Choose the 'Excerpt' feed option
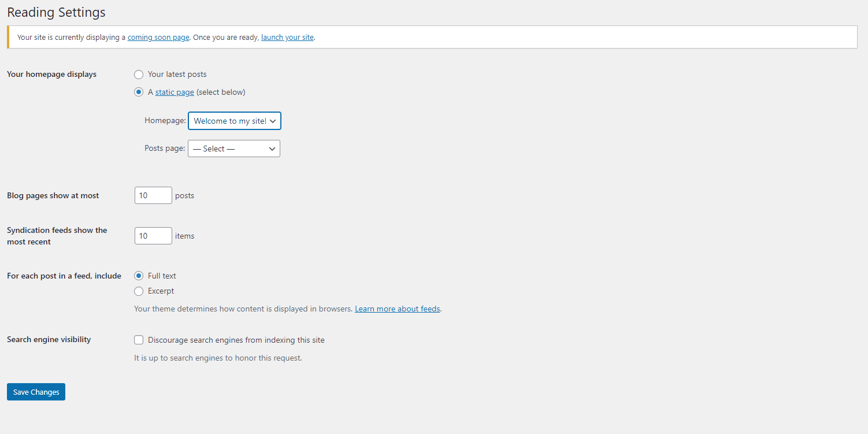Viewport: 868px width, 434px height. (139, 291)
